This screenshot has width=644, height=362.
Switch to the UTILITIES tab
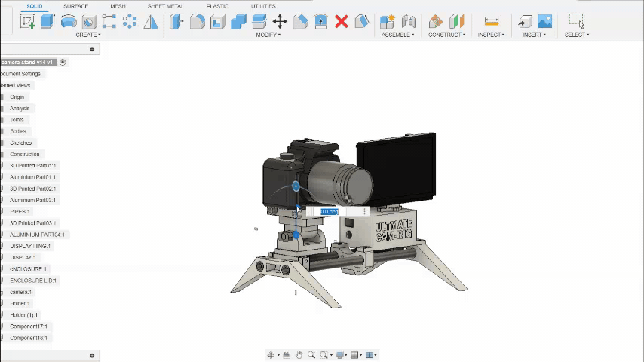[263, 6]
